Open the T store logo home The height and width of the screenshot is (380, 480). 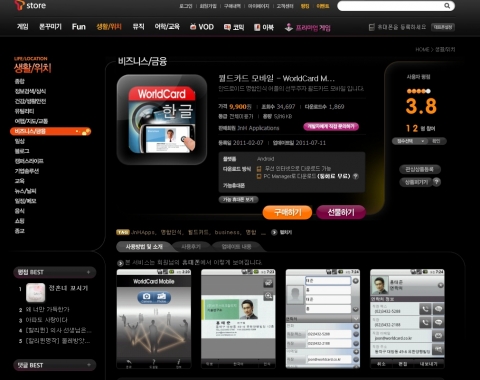30,5
